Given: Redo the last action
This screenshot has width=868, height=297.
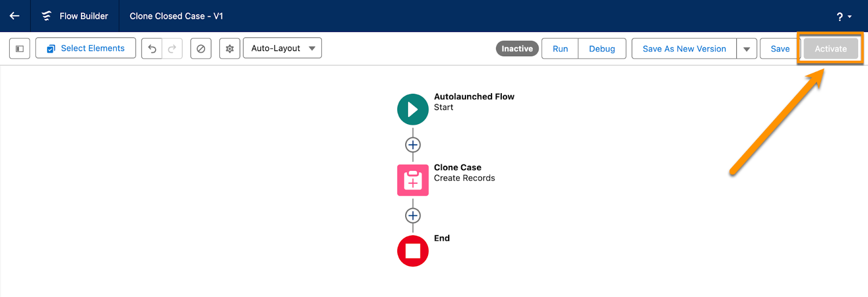Looking at the screenshot, I should pos(172,48).
